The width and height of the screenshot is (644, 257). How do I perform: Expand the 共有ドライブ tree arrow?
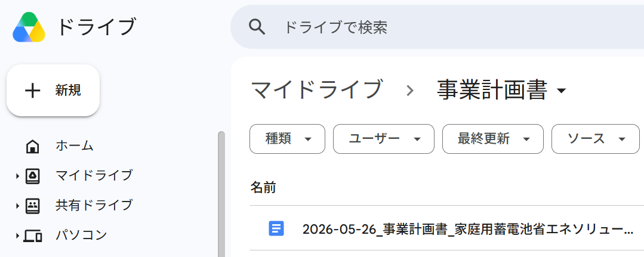(x=18, y=206)
